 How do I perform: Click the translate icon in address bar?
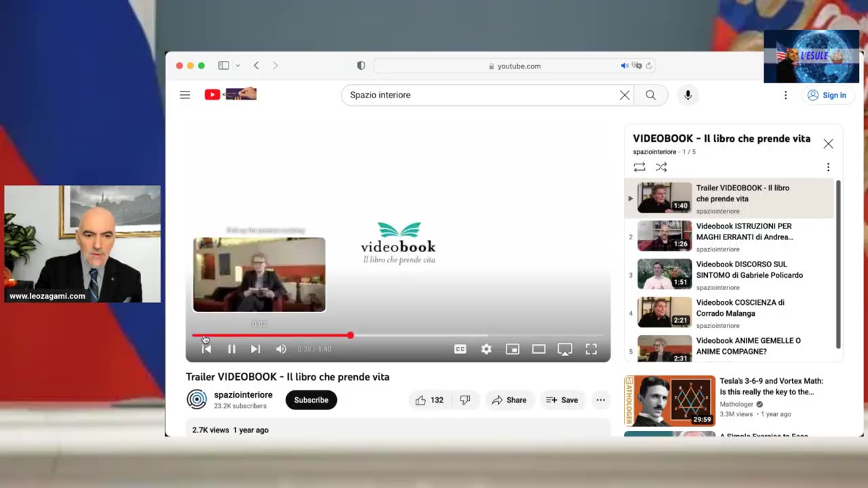637,66
